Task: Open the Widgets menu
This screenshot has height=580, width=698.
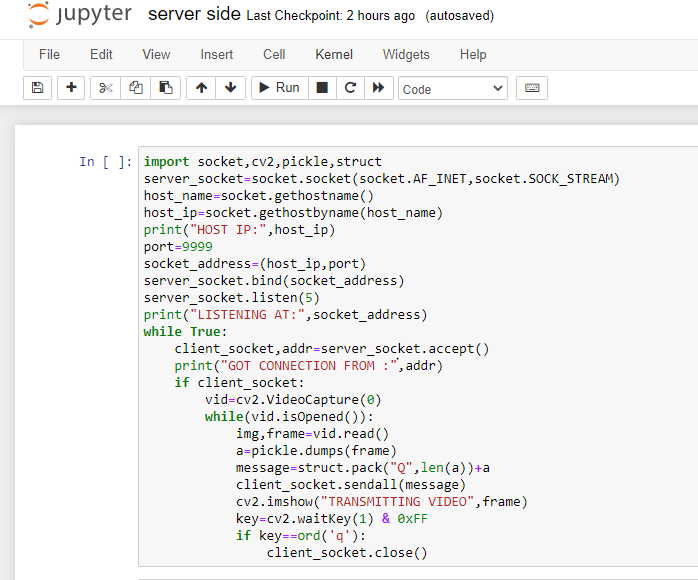Action: [406, 54]
